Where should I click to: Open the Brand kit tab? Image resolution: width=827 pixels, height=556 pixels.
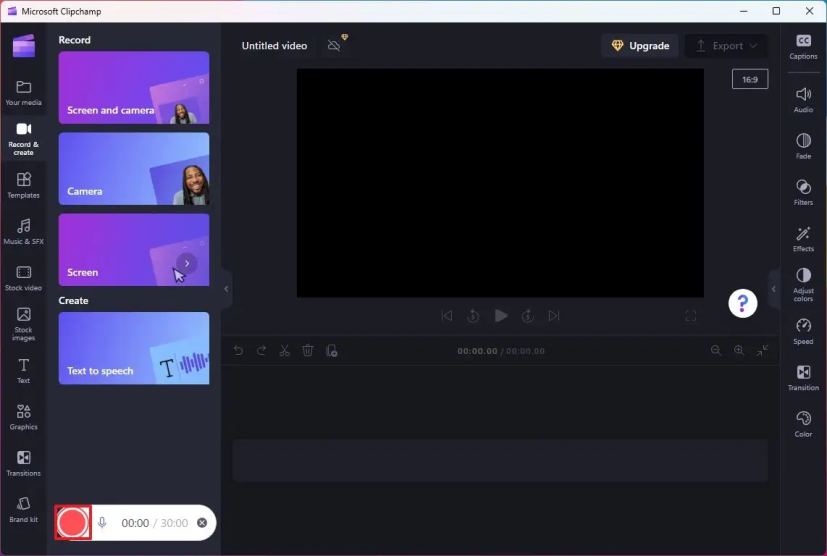tap(23, 510)
